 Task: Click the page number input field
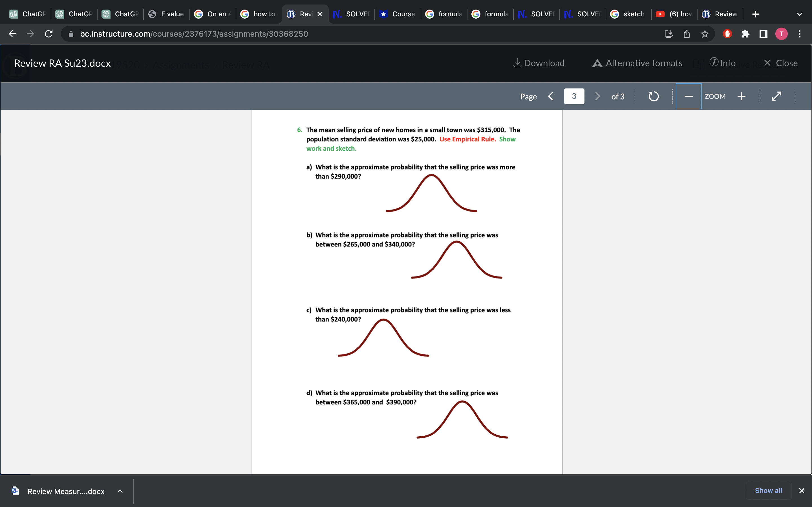pyautogui.click(x=574, y=97)
